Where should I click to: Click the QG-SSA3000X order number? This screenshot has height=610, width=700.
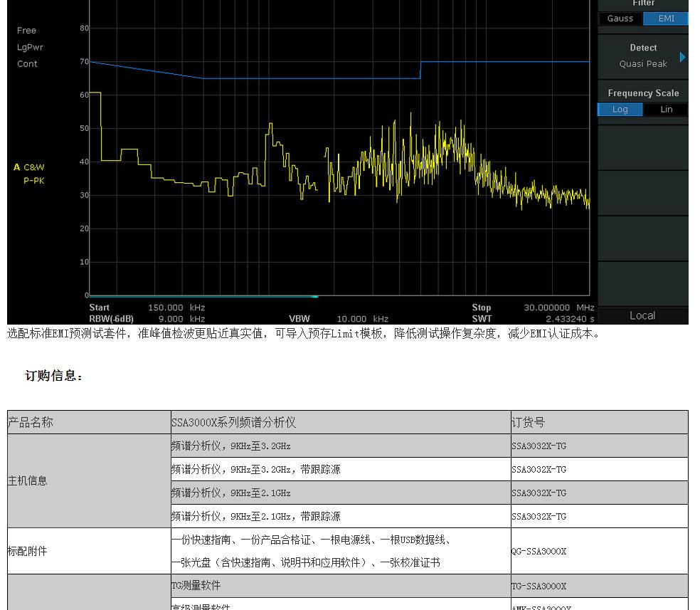point(539,552)
